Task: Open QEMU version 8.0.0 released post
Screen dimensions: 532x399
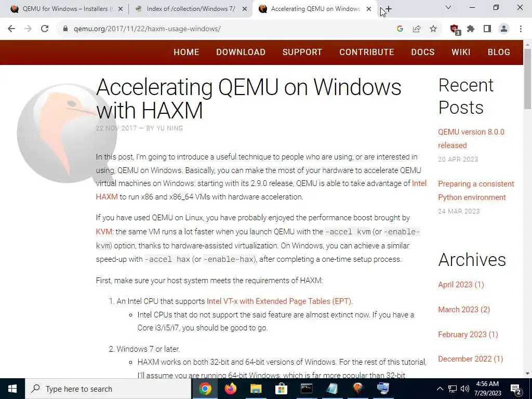Action: tap(471, 138)
